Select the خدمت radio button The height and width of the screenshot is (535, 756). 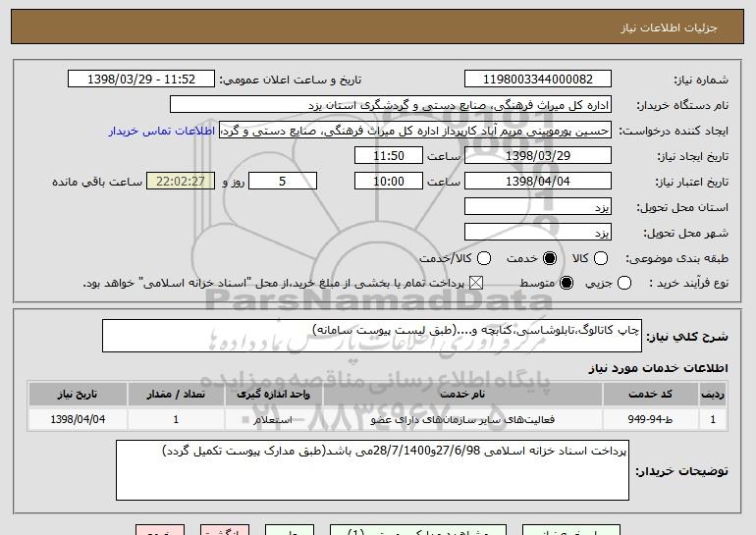[x=550, y=258]
